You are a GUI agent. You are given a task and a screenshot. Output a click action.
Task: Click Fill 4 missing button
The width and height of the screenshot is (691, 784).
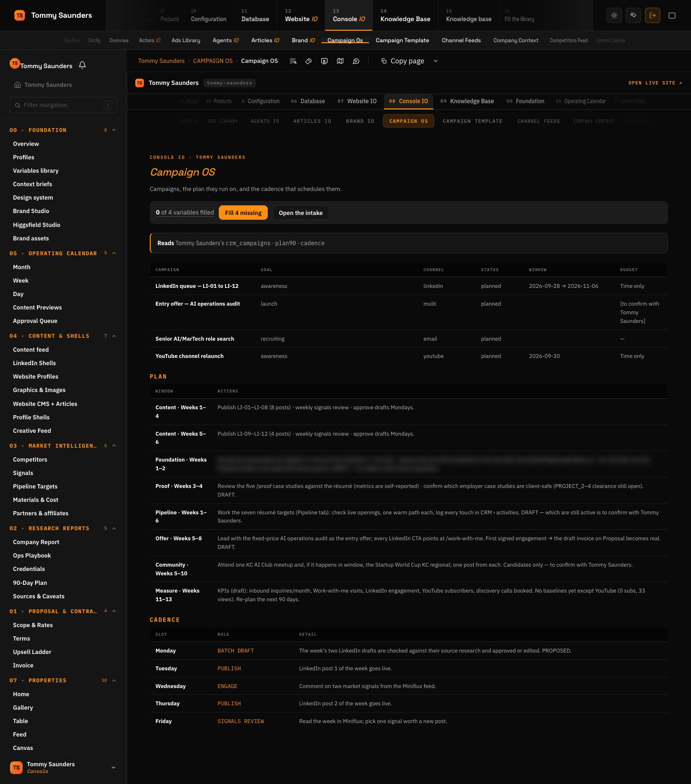click(243, 213)
